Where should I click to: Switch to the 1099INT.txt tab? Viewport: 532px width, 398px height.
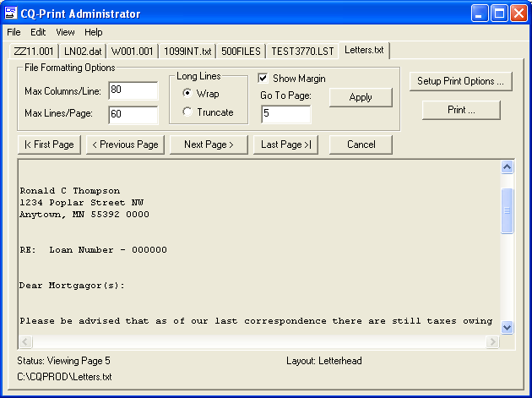click(x=187, y=52)
